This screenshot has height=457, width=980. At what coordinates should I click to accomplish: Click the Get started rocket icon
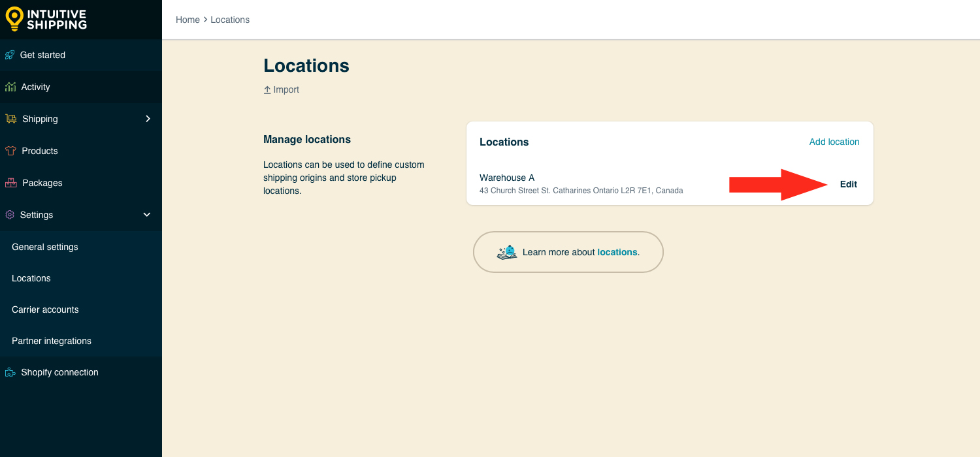10,55
